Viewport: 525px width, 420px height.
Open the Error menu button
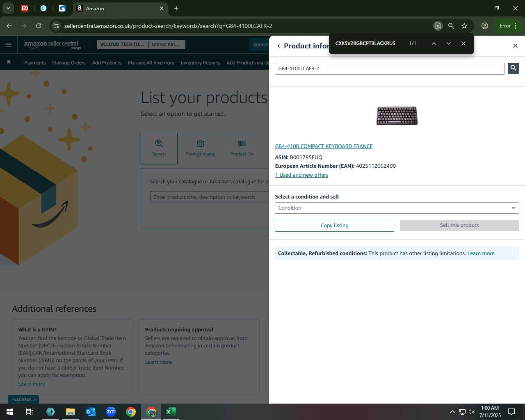[509, 26]
